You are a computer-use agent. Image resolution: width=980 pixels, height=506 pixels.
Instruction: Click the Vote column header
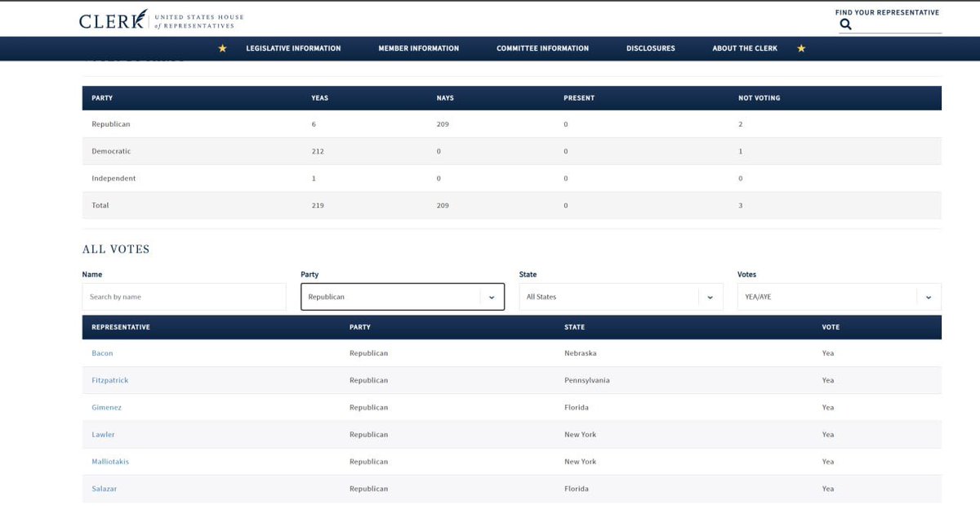point(831,327)
